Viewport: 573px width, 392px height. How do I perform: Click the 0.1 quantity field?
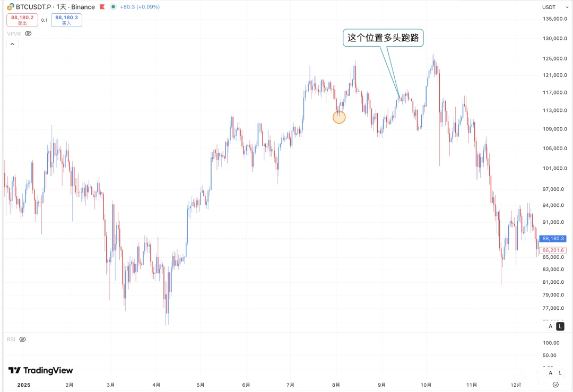[45, 20]
